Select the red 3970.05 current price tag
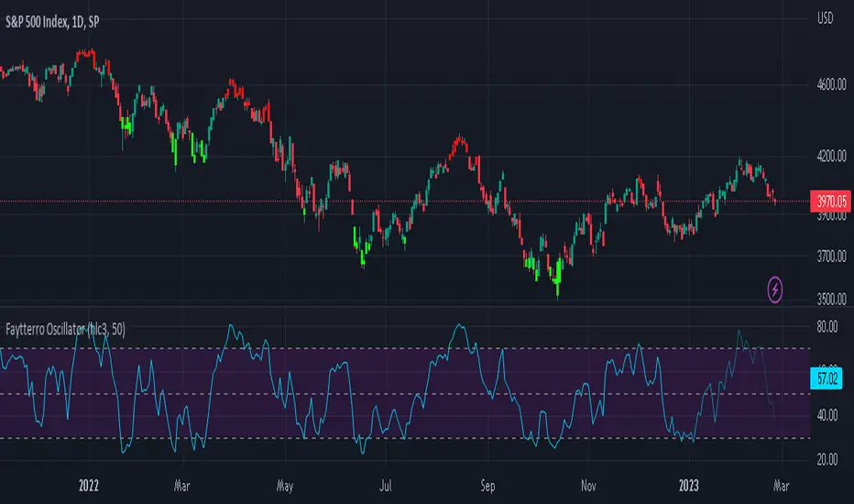The width and height of the screenshot is (854, 504). (830, 202)
